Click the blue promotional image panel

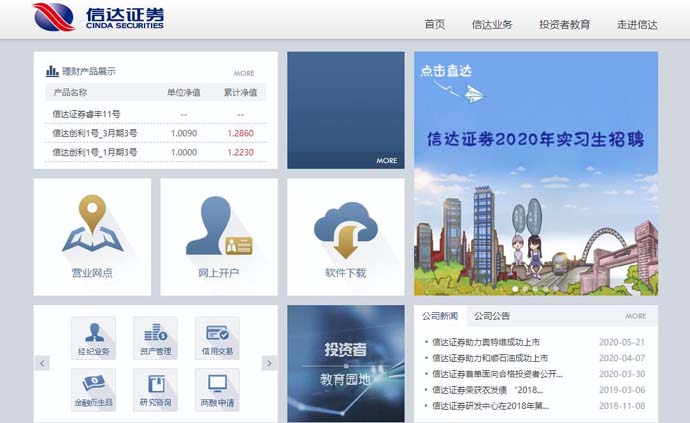(x=346, y=110)
